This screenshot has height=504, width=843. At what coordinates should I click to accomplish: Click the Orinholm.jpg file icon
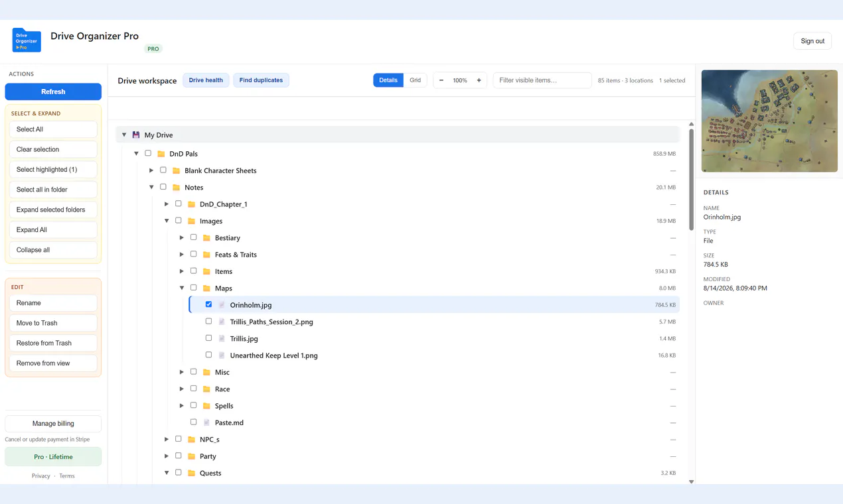tap(222, 305)
